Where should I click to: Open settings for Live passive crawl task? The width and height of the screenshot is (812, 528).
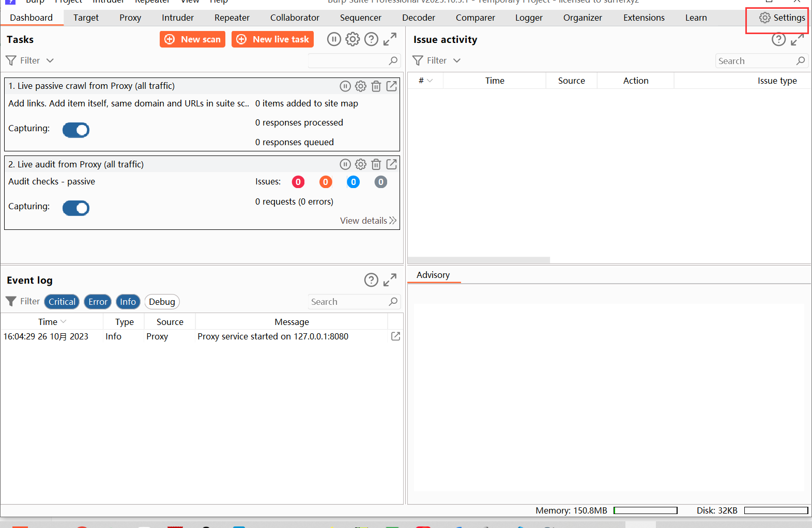pyautogui.click(x=361, y=86)
